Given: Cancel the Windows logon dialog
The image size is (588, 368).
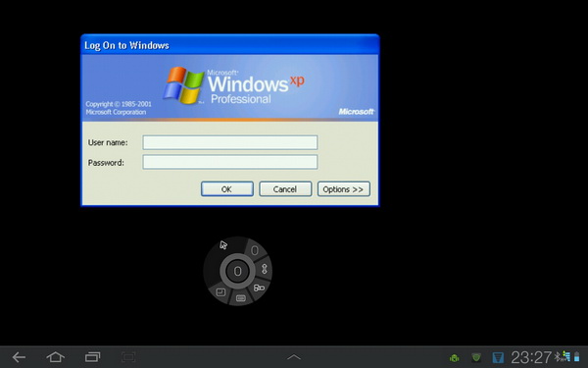Looking at the screenshot, I should 285,188.
